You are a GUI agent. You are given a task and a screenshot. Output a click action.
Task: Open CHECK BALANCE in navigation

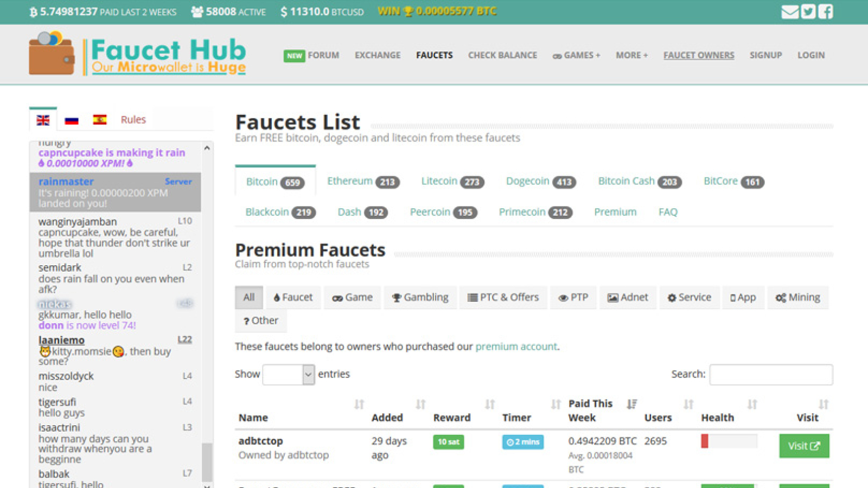pyautogui.click(x=502, y=55)
